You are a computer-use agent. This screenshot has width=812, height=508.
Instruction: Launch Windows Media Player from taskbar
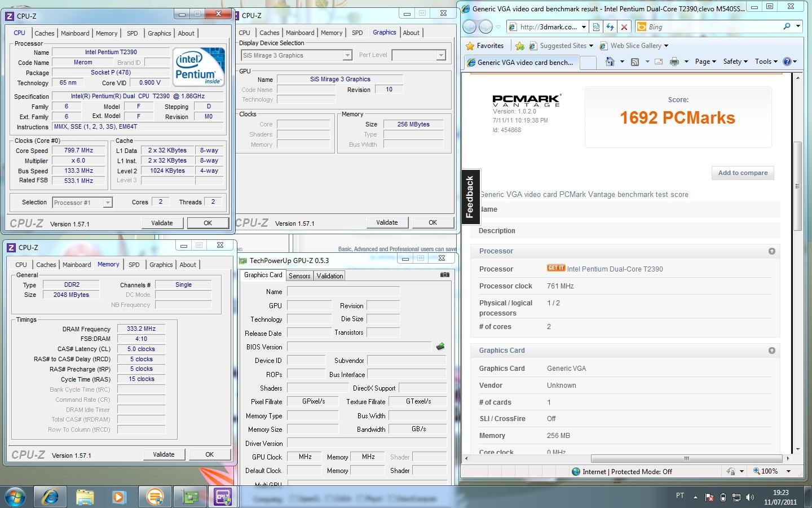pos(118,497)
